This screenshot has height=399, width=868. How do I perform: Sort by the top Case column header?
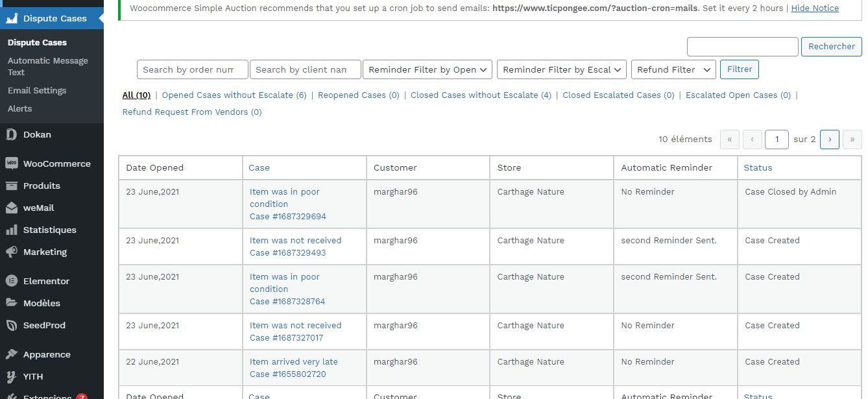click(259, 167)
